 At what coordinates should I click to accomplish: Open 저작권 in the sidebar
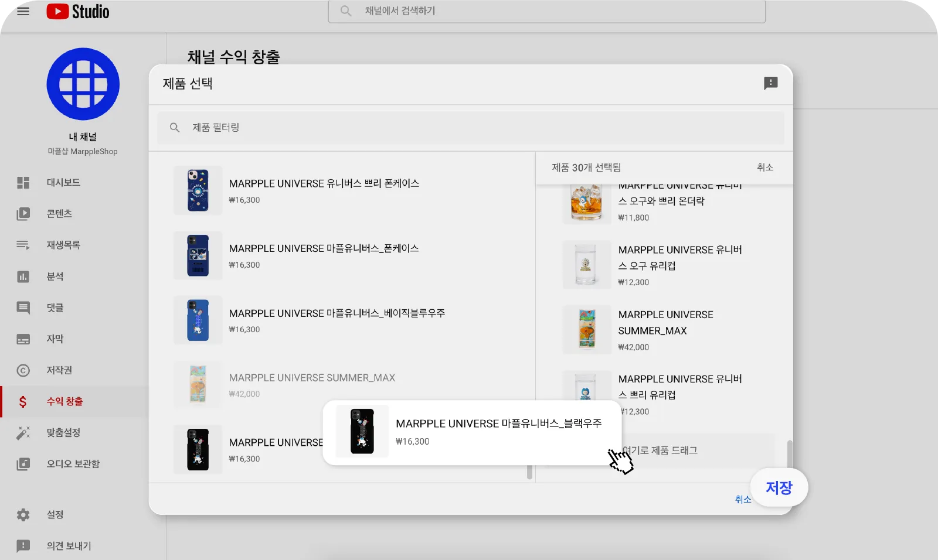click(59, 370)
